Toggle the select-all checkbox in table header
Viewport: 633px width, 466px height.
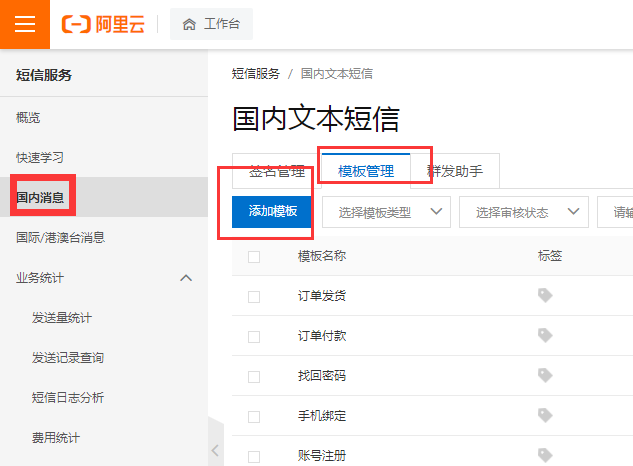pos(254,257)
